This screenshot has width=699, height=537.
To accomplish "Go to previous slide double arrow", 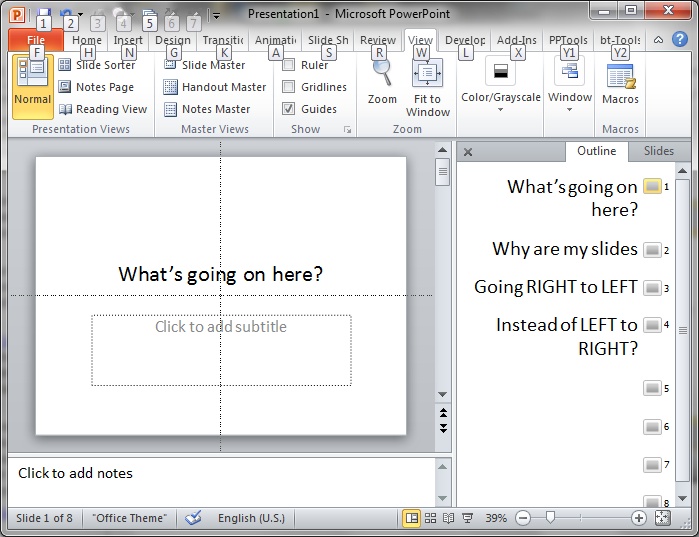I will 443,413.
